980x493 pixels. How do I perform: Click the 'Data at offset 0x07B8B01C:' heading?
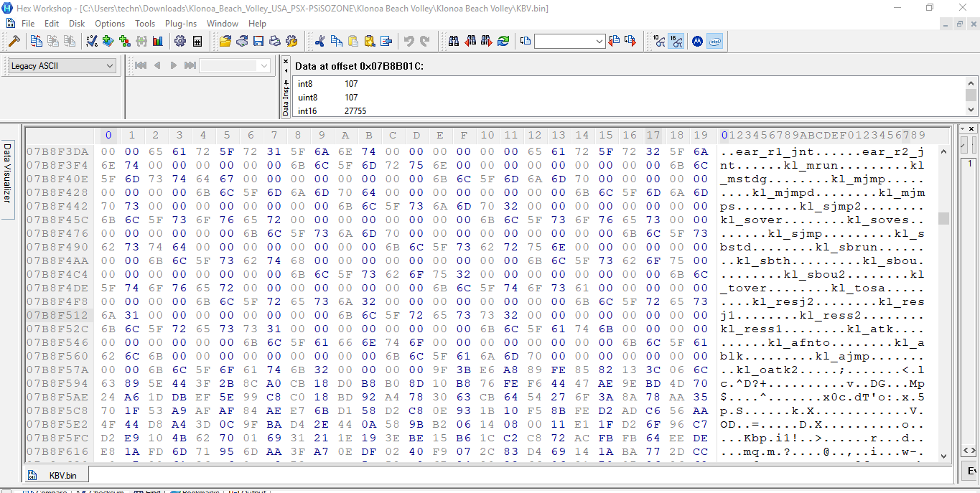tap(359, 66)
